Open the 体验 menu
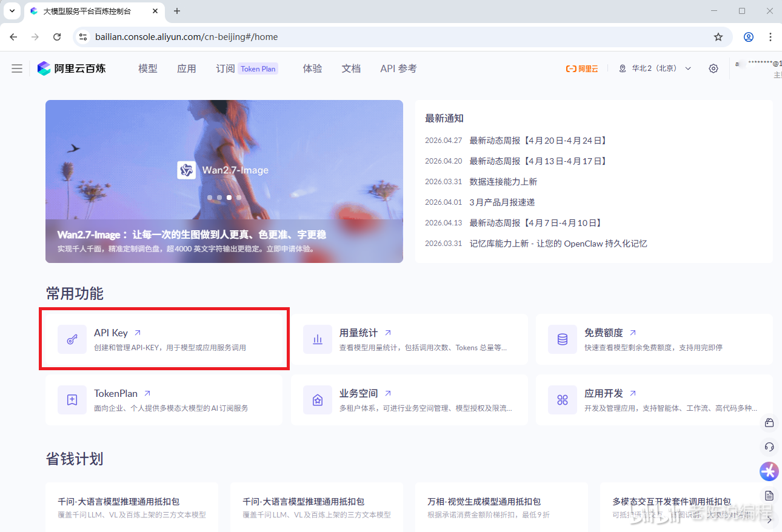 coord(313,68)
